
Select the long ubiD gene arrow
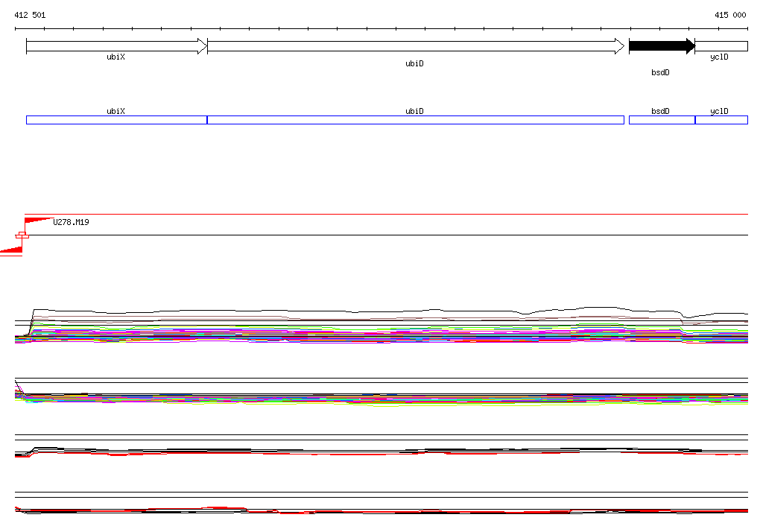tap(415, 46)
